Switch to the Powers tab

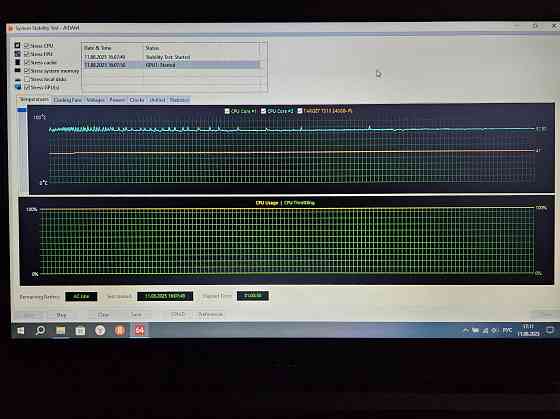tap(117, 100)
